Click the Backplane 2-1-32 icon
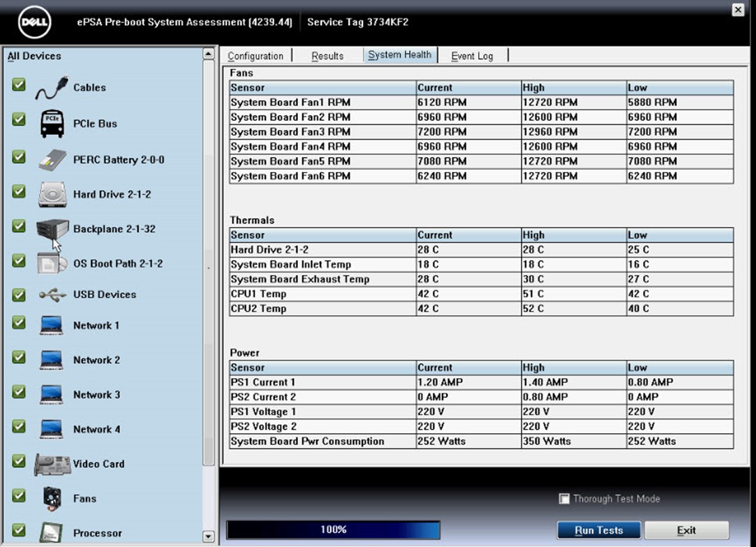Image resolution: width=756 pixels, height=547 pixels. (x=52, y=228)
